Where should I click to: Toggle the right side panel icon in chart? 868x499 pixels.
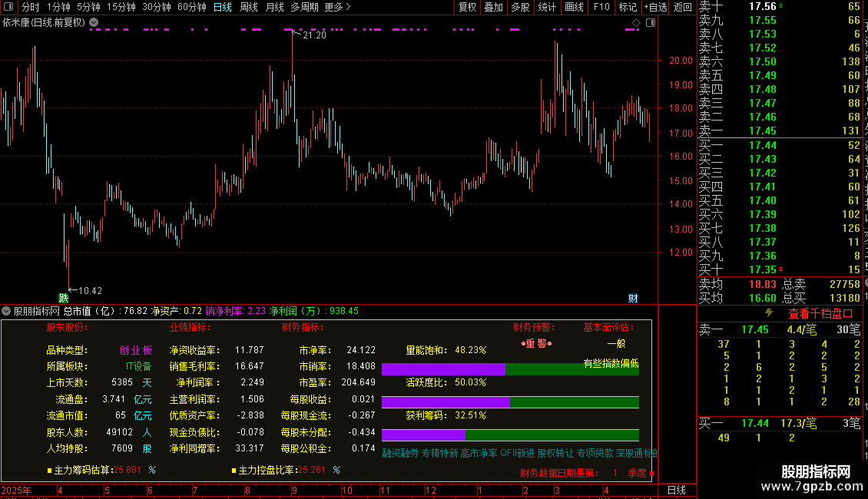tap(651, 23)
